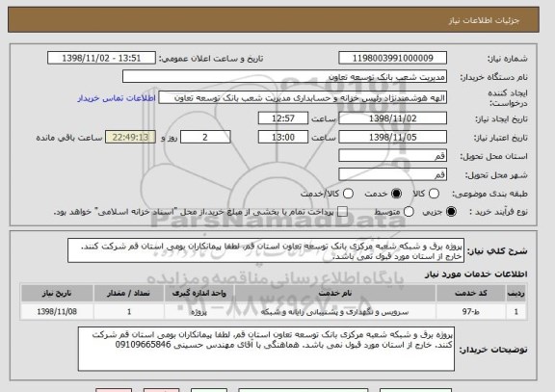
Task: Choose the متوسط purchase type radio
Action: click(409, 212)
